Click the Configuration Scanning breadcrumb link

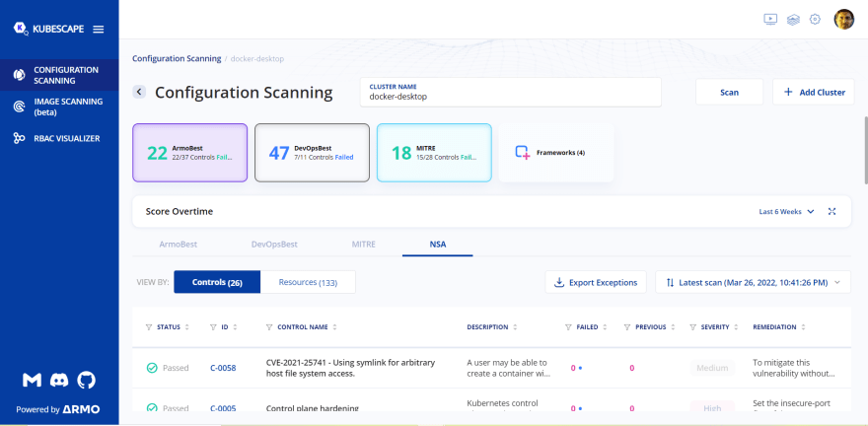click(x=177, y=58)
